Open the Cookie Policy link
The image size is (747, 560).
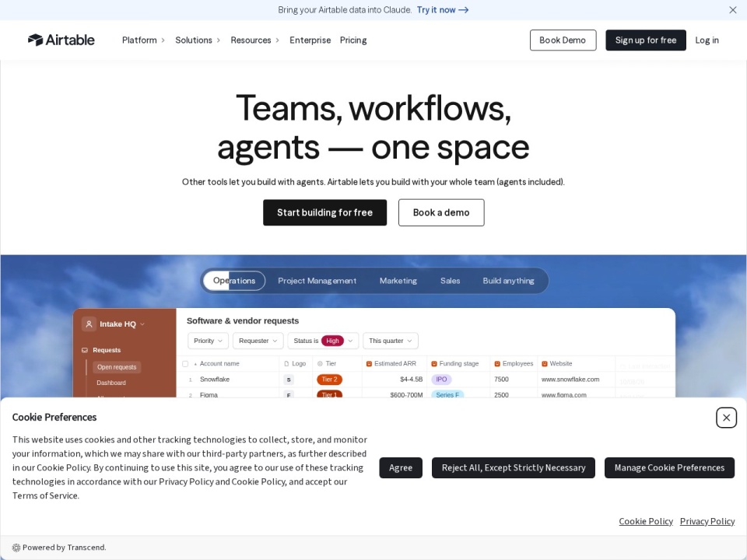(646, 521)
